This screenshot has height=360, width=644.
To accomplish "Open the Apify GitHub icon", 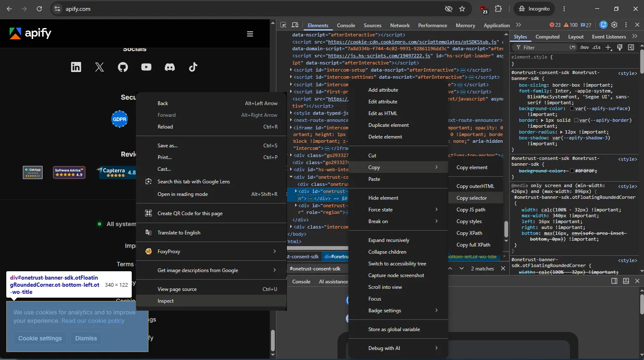I will [123, 67].
